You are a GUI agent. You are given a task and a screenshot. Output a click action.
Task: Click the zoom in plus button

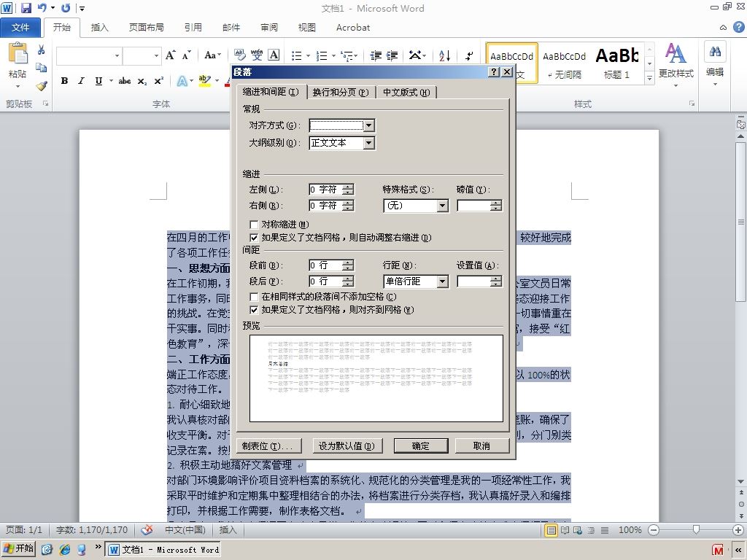738,530
